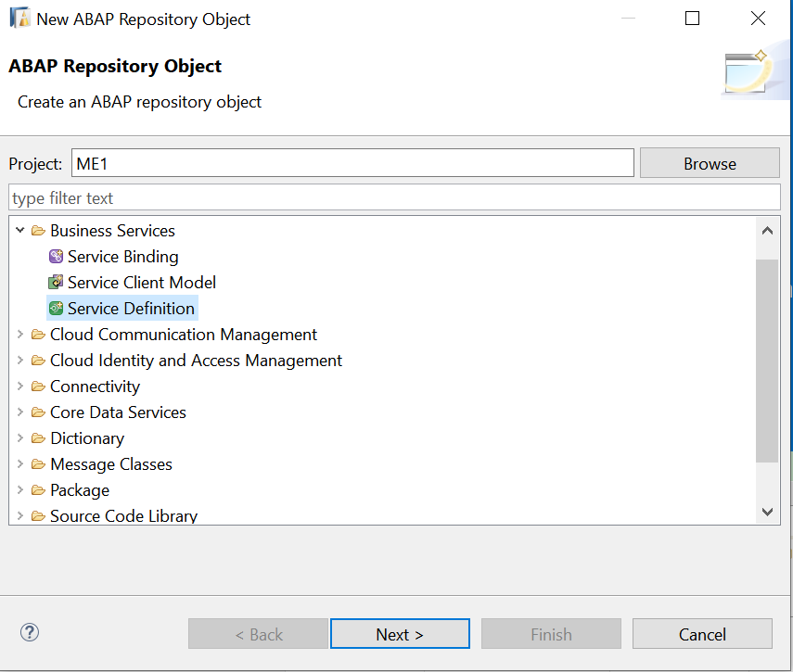Expand the Package node
Screen dimensions: 793x672
(x=20, y=490)
